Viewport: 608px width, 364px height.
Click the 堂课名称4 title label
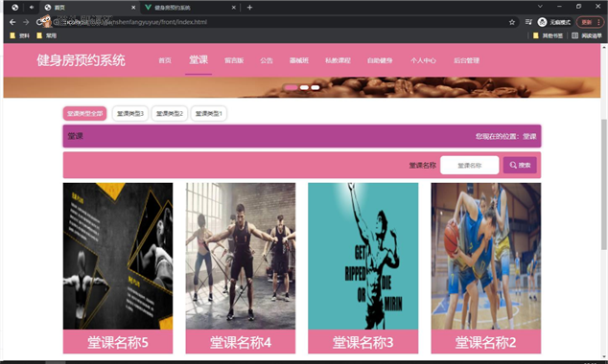coord(241,342)
